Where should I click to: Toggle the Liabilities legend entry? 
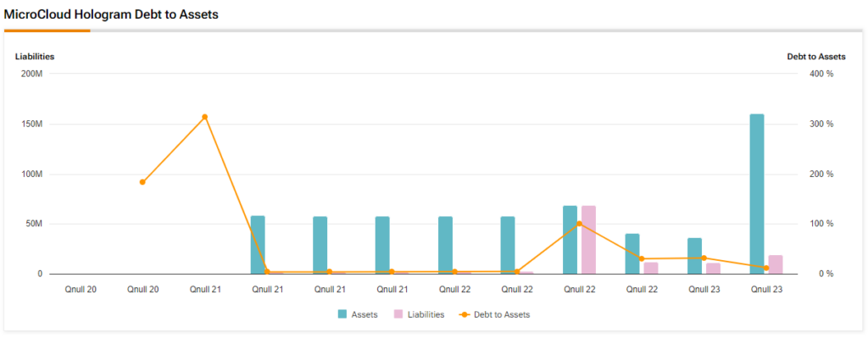click(419, 314)
